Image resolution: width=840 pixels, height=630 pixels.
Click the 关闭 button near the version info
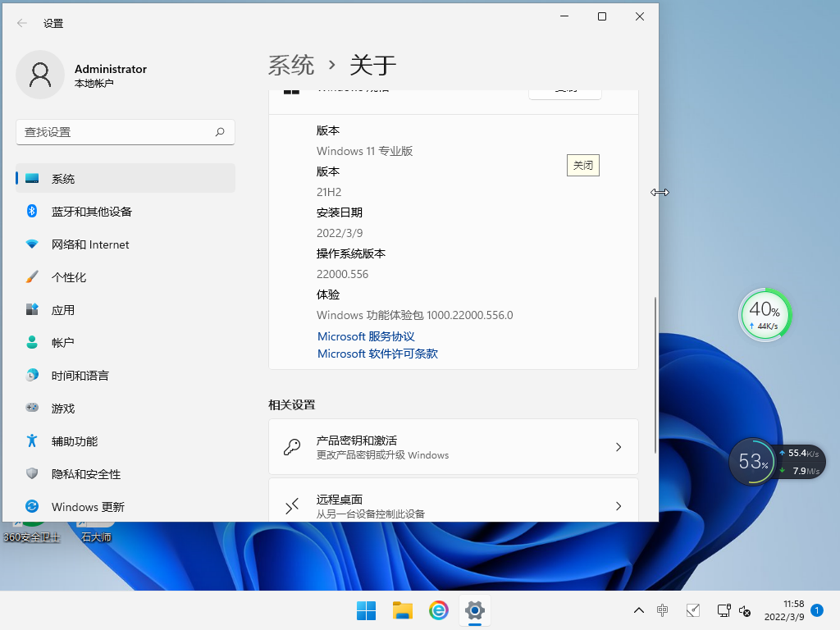click(x=582, y=165)
